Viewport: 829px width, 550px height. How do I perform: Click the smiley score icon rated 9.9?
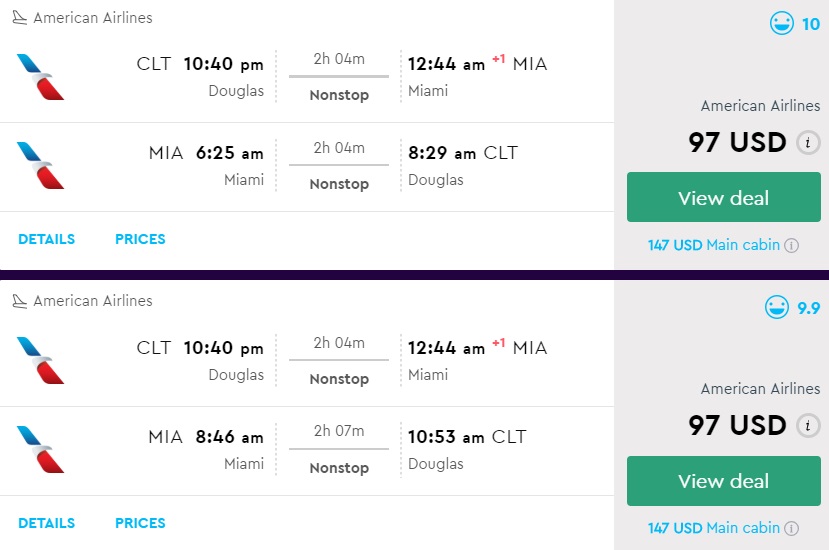(x=776, y=308)
